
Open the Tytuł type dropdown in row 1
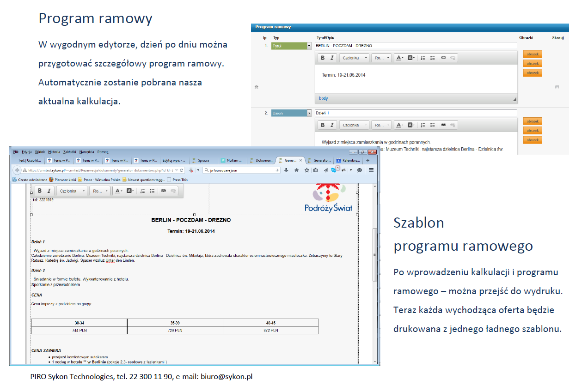point(291,46)
